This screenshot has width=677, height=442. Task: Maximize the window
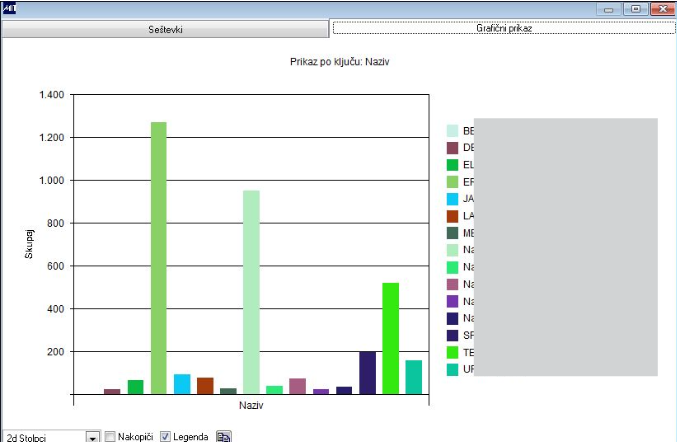tap(636, 9)
